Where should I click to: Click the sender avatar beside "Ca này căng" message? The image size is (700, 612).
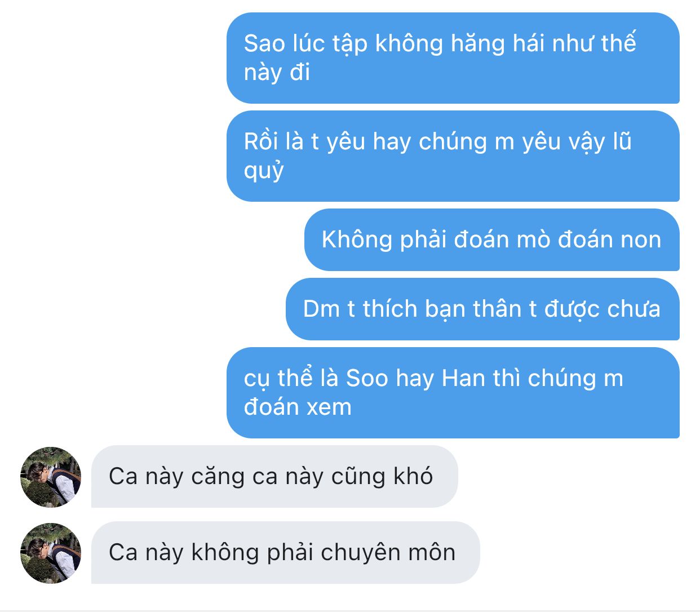51,477
